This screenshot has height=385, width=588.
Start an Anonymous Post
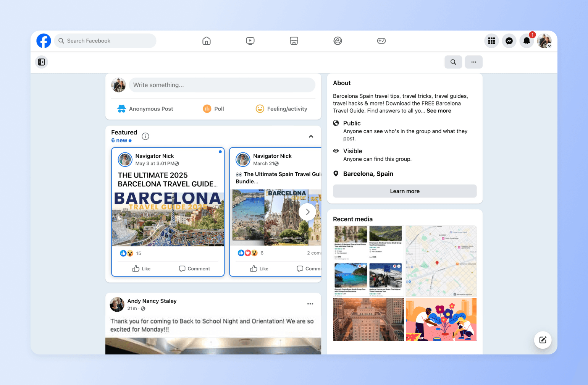(x=145, y=108)
